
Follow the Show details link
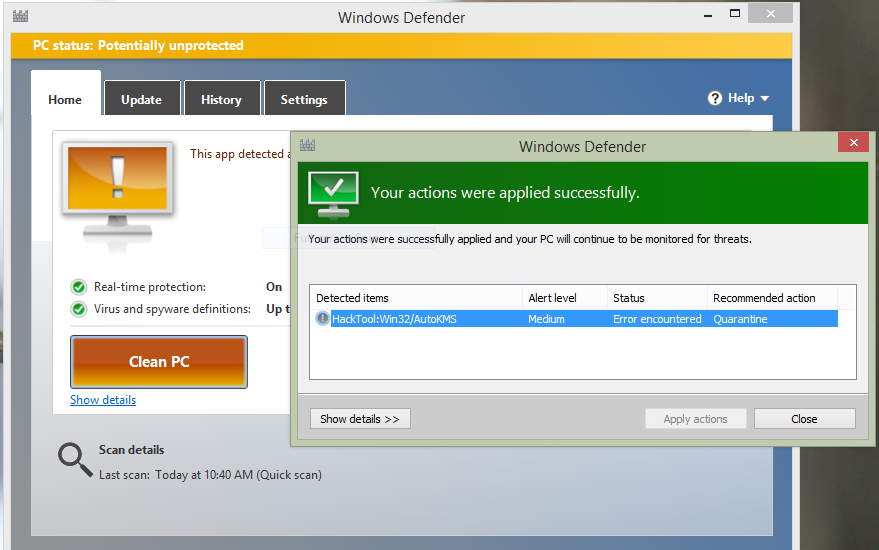click(x=103, y=400)
